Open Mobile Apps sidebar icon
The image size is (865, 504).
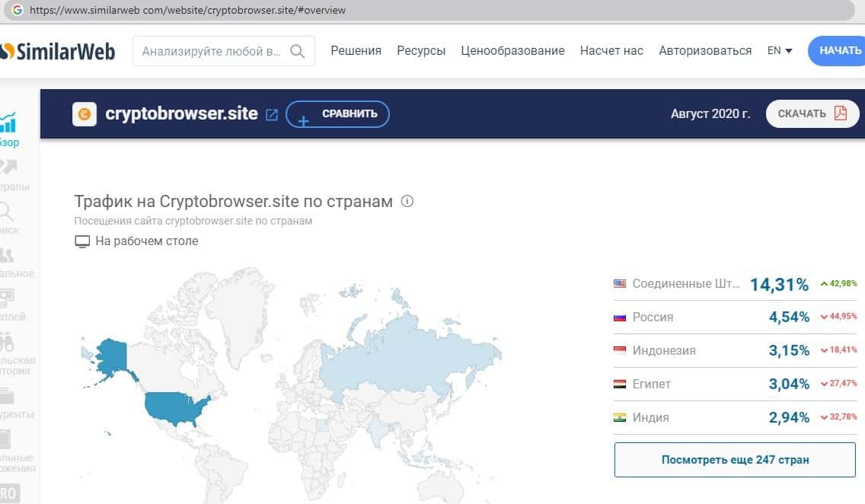[x=5, y=439]
